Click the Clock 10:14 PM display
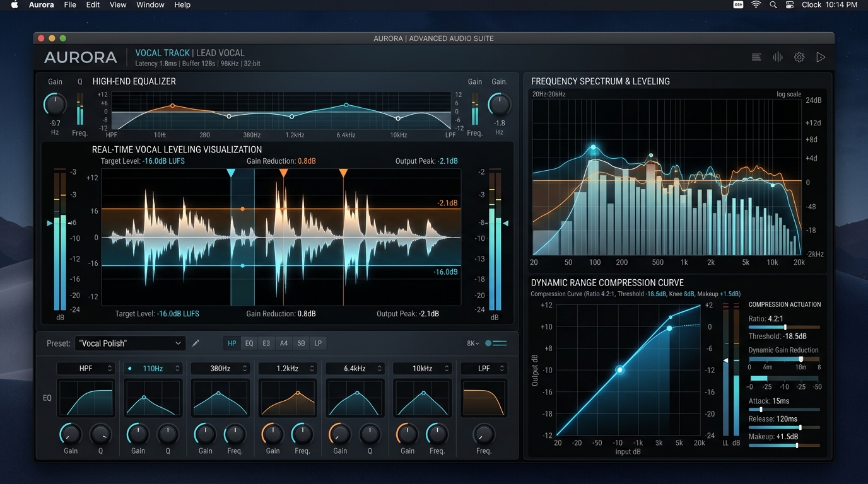The image size is (868, 484). tap(830, 4)
